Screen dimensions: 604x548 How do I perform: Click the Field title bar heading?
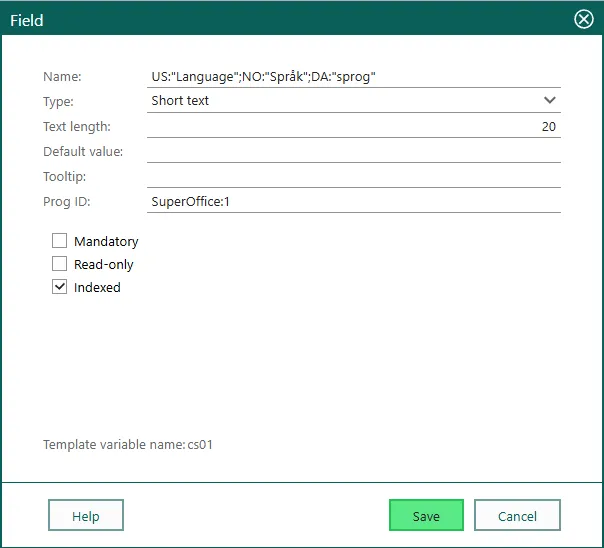click(27, 20)
